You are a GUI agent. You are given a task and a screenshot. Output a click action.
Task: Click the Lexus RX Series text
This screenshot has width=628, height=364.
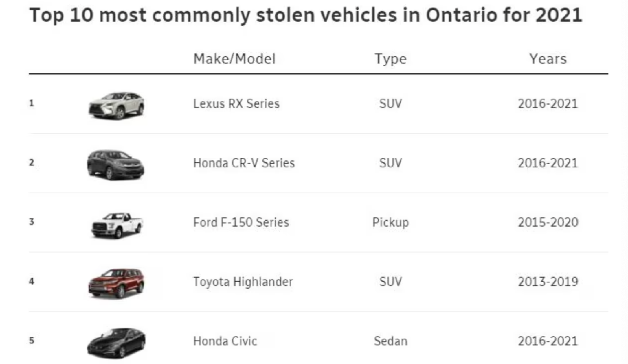tap(236, 104)
